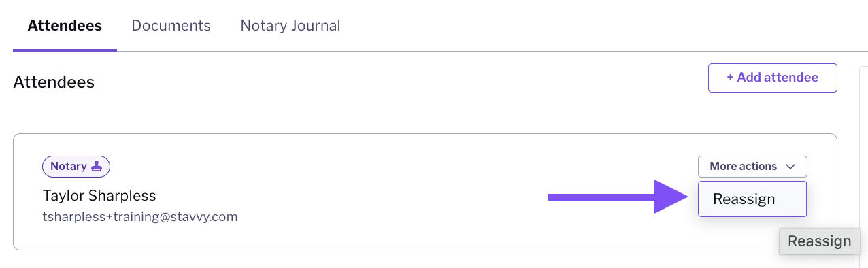
Task: Select the Attendees tab
Action: (x=65, y=26)
